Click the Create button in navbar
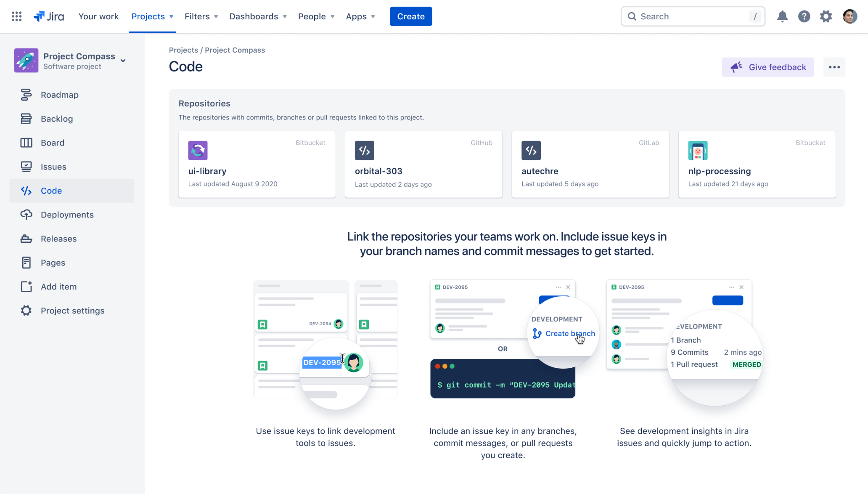This screenshot has width=868, height=494. 411,16
